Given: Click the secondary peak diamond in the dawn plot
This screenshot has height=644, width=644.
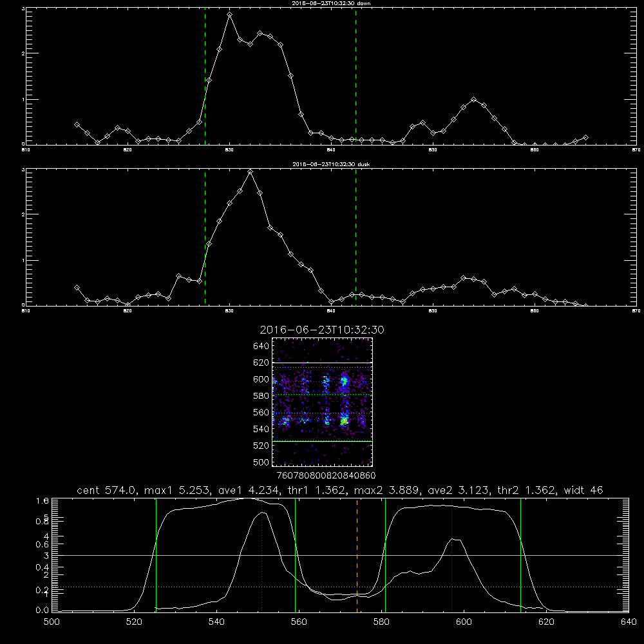Looking at the screenshot, I should (474, 99).
